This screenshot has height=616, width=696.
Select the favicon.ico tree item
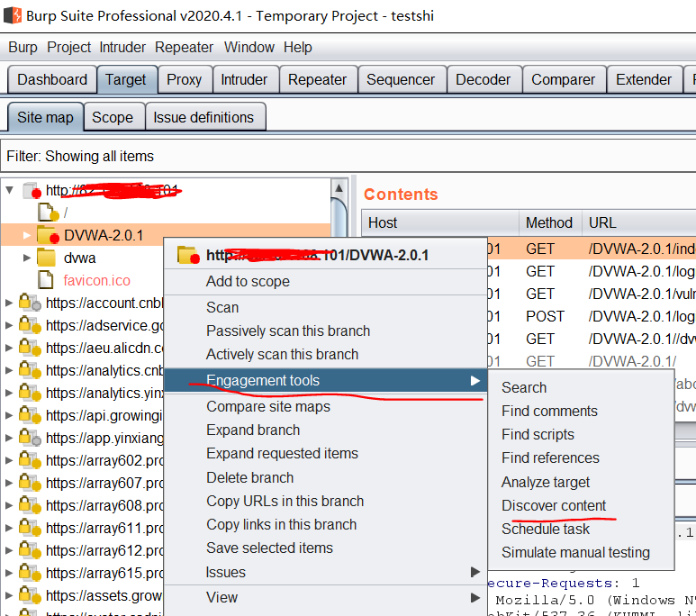tap(96, 280)
